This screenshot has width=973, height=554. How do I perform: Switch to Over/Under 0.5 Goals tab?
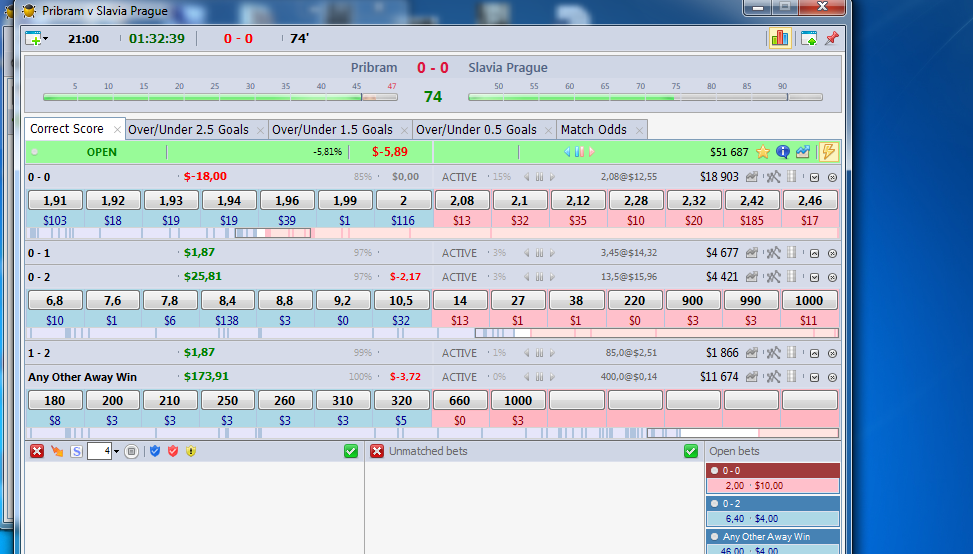476,130
